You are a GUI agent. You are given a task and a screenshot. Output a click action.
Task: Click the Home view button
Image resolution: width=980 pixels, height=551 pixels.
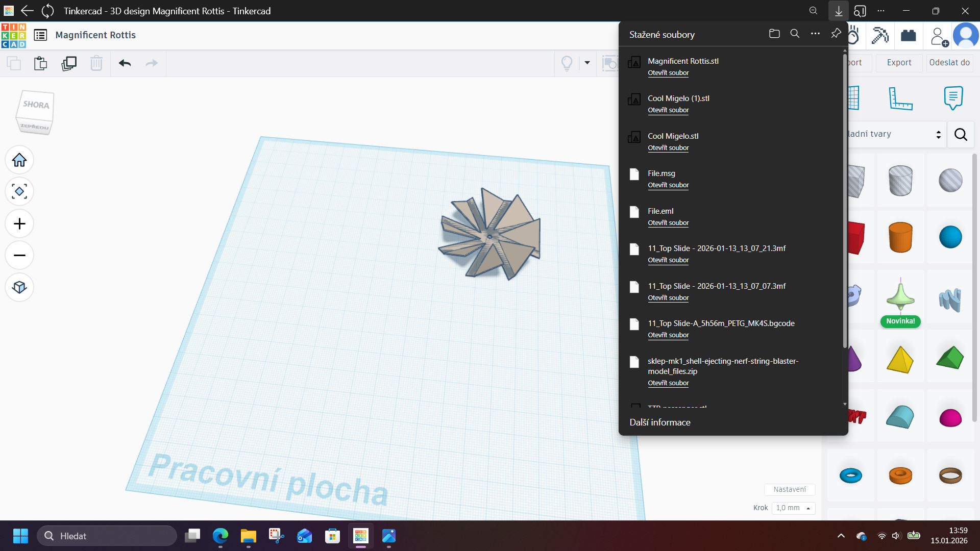pyautogui.click(x=19, y=160)
